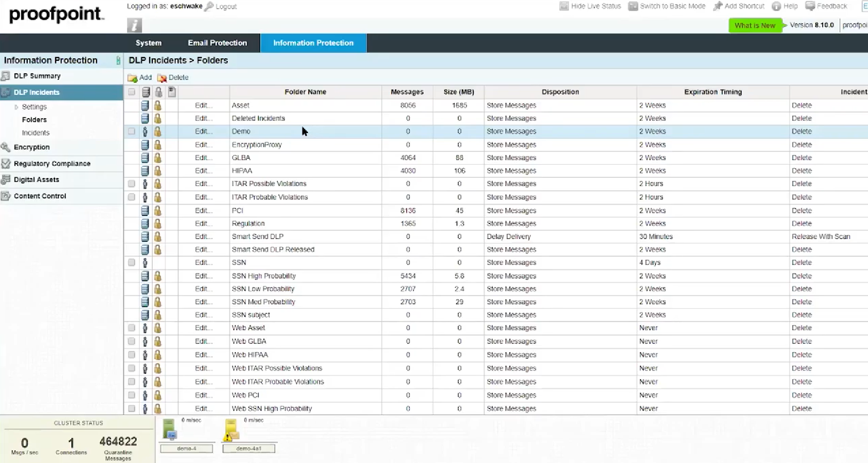Check the SSN folder checkbox
This screenshot has width=868, height=463.
click(131, 263)
